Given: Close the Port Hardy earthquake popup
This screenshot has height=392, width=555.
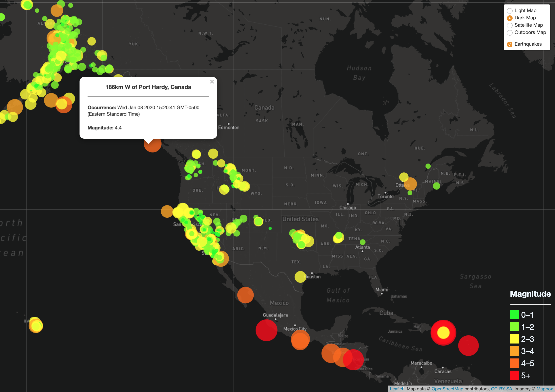Looking at the screenshot, I should (x=212, y=82).
